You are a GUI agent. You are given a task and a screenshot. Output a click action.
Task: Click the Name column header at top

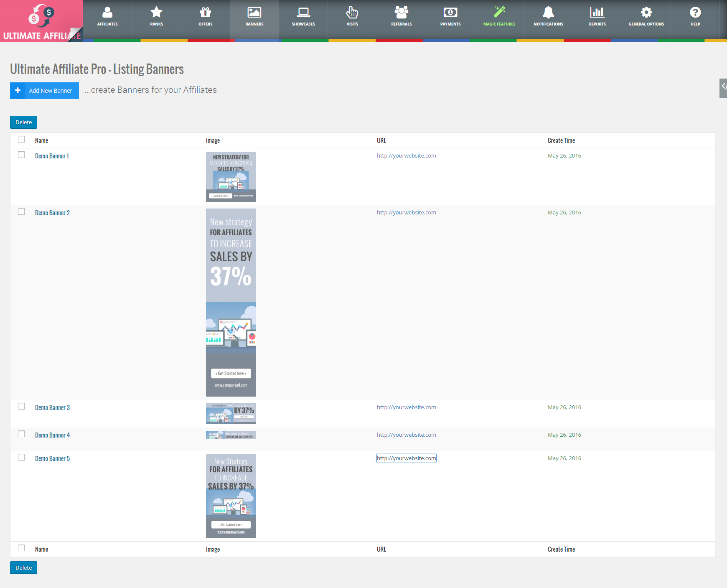click(x=41, y=140)
